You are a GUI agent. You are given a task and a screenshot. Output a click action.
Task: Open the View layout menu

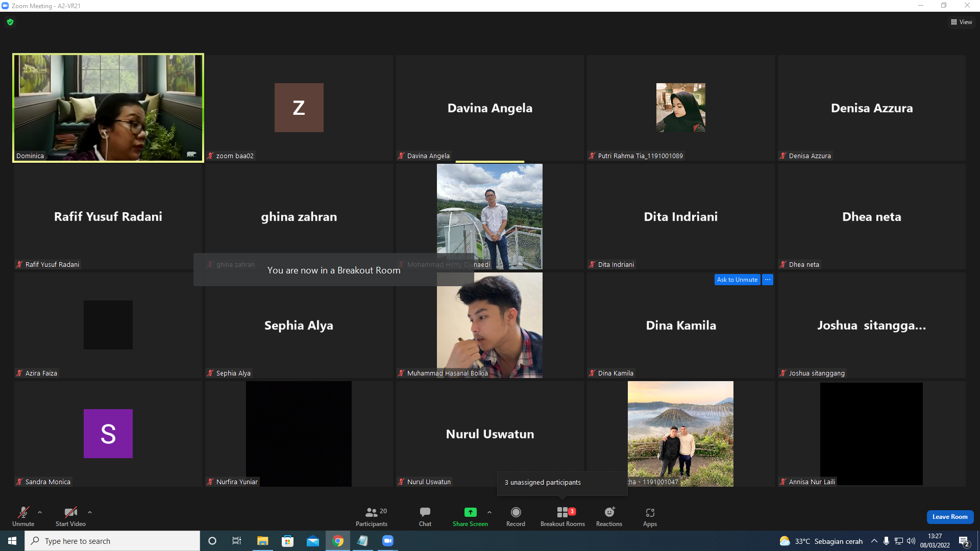coord(962,22)
